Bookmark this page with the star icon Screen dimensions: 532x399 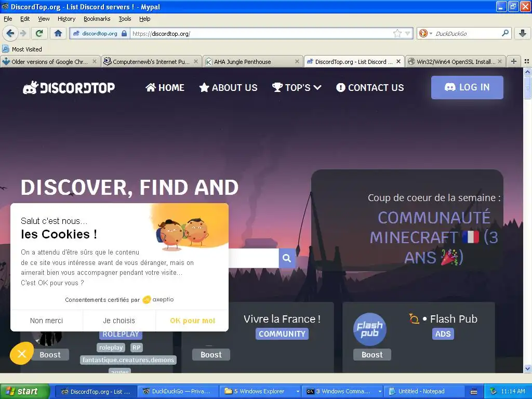pos(397,33)
